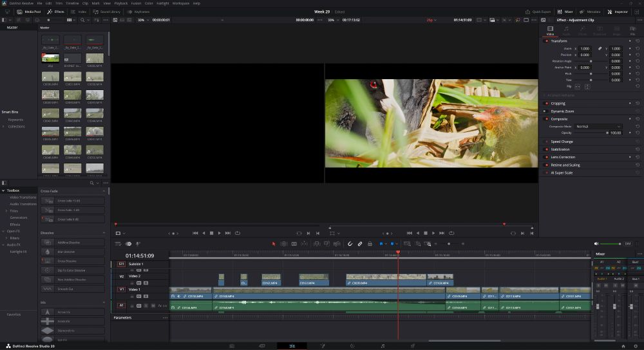Play the timeline viewer
644x350 pixels.
(x=433, y=233)
